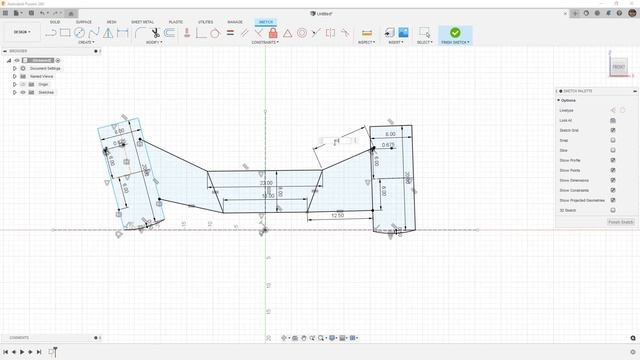The width and height of the screenshot is (640, 360).
Task: Toggle visibility eye of Sketches folder
Action: 23,92
